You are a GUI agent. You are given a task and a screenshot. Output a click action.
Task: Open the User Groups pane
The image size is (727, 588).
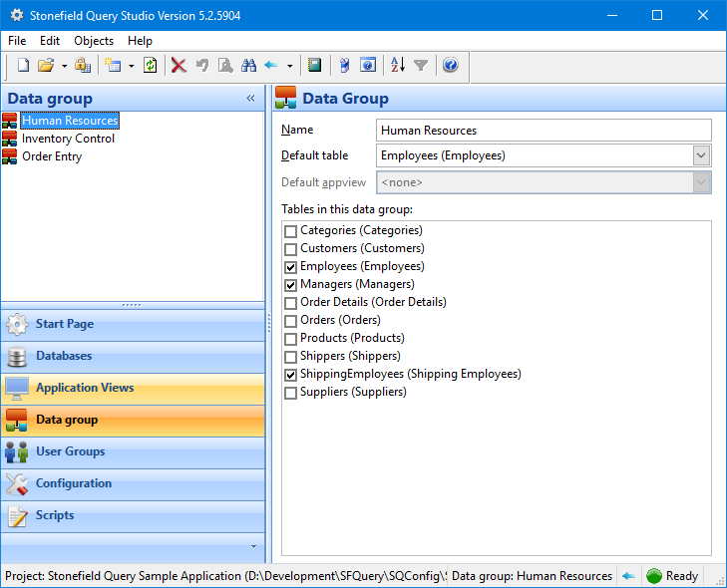tap(70, 451)
